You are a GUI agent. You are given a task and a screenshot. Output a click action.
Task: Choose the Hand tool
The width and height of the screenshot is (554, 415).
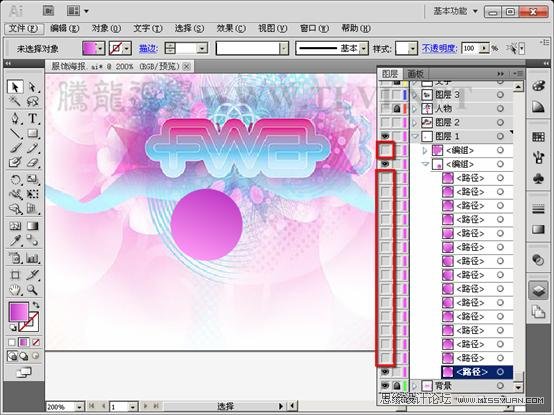pyautogui.click(x=15, y=290)
